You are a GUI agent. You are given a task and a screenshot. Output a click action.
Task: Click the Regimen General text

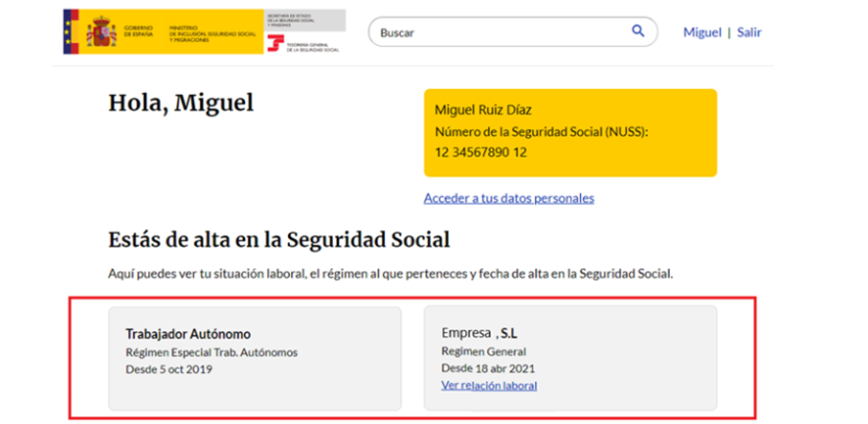coord(483,352)
